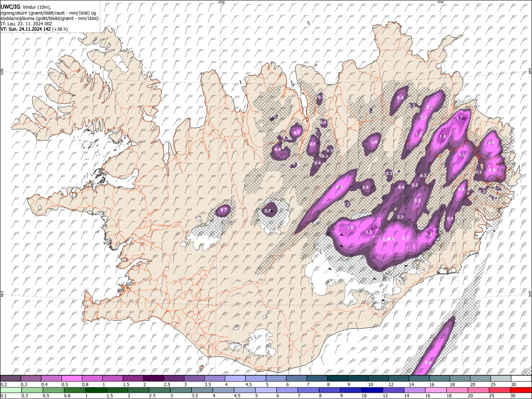The height and width of the screenshot is (399, 532).
Task: Pick the white top-row swatch at 30
Action: tap(521, 378)
